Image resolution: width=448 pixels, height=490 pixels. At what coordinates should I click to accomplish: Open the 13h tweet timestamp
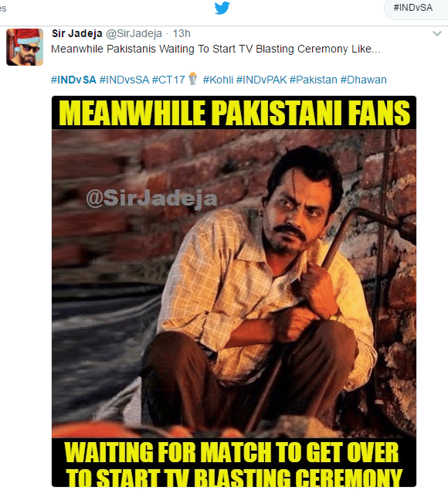(182, 33)
